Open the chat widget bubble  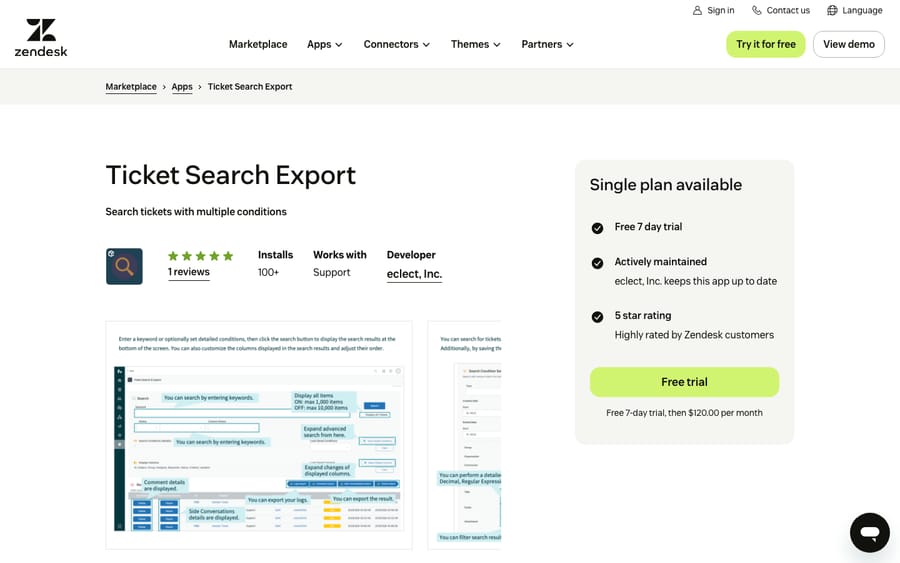pyautogui.click(x=870, y=533)
